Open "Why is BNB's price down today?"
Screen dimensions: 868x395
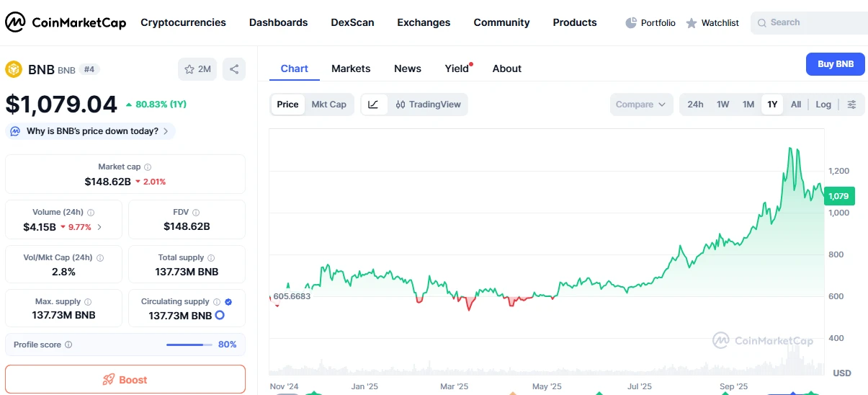tap(91, 131)
